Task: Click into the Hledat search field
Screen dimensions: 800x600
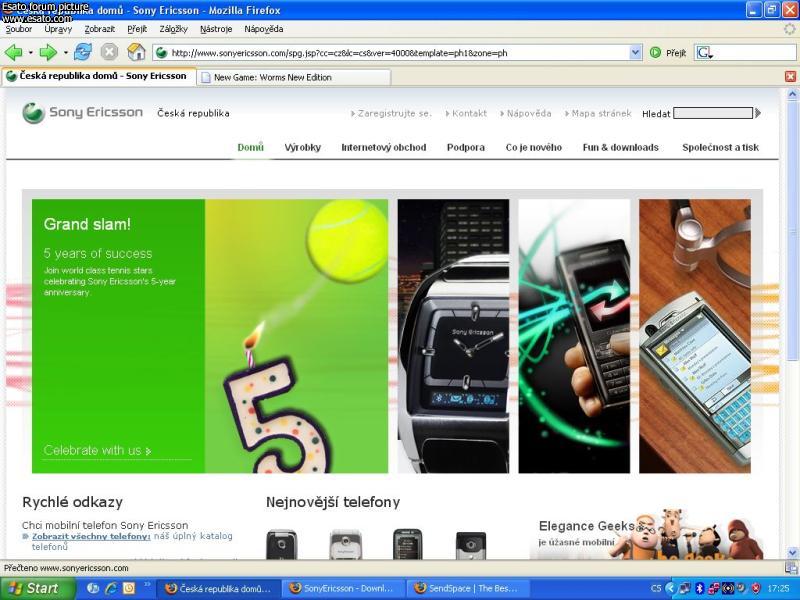Action: pos(712,113)
